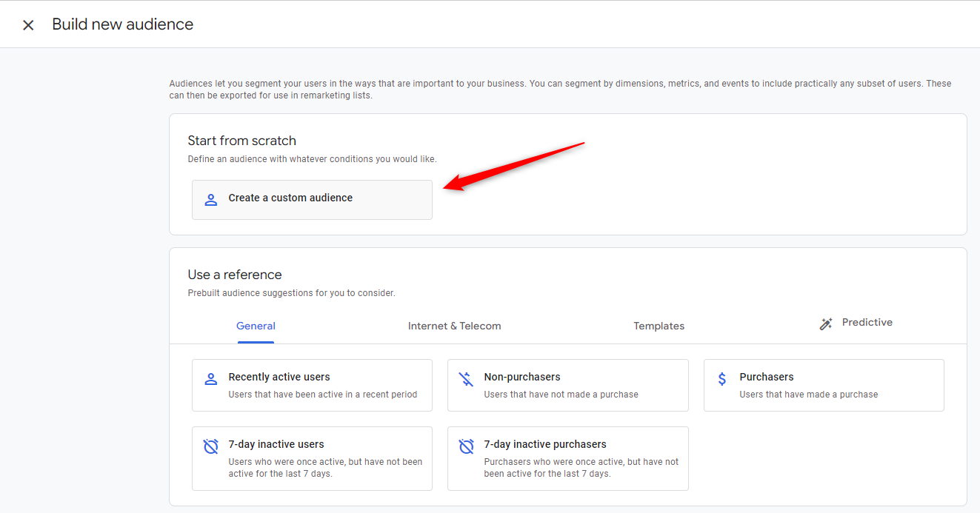Click the magic wand icon beside Predictive

pyautogui.click(x=826, y=323)
